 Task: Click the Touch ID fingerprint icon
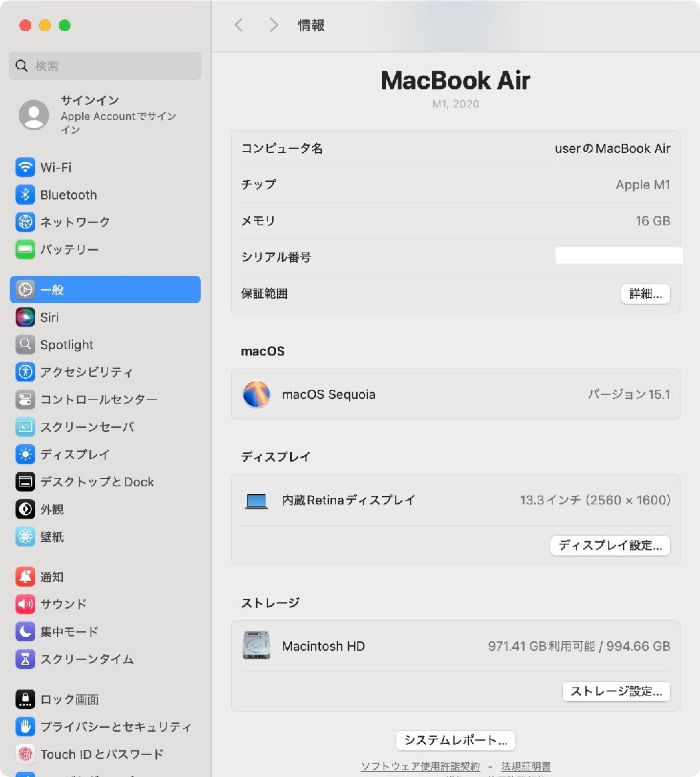tap(25, 754)
